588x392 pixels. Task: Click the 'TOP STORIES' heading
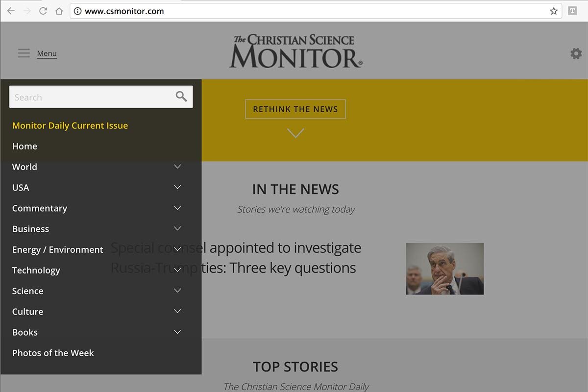[295, 367]
